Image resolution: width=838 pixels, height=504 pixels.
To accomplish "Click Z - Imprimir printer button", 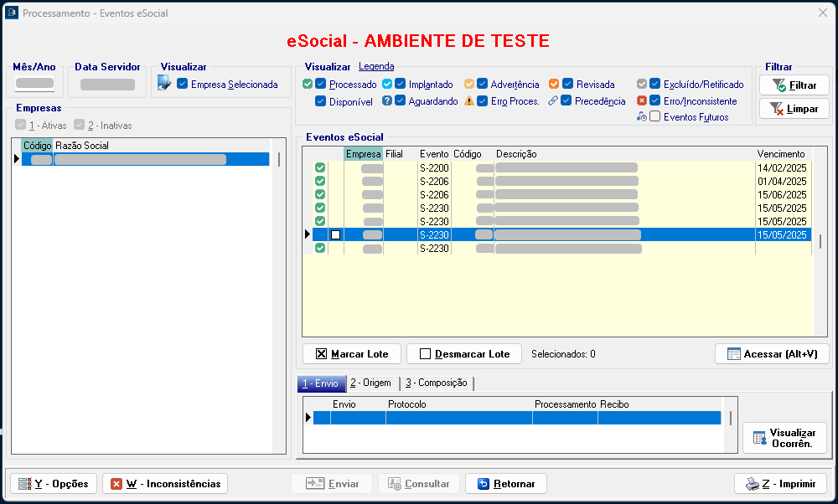I will 780,484.
